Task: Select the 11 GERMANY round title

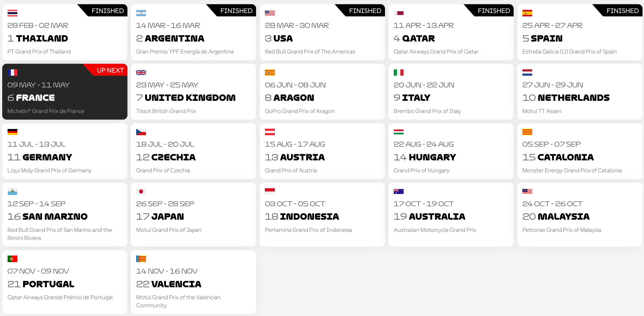Action: [40, 157]
